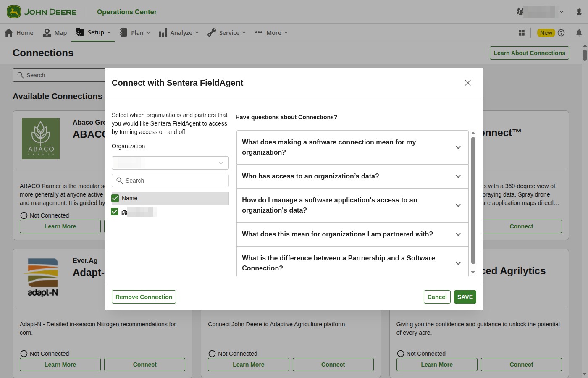Viewport: 588px width, 378px height.
Task: Click the Connections page Search field
Action: click(x=59, y=75)
